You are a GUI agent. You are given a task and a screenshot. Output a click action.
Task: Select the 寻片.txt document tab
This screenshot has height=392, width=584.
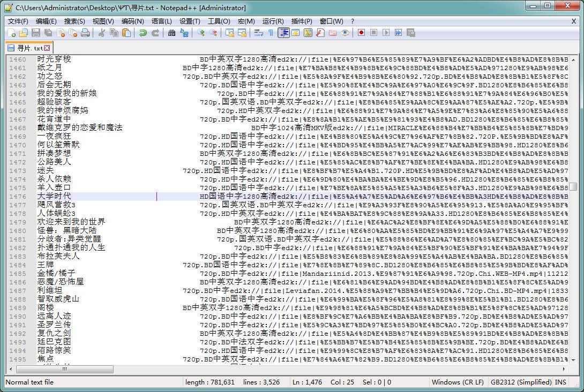(x=26, y=48)
